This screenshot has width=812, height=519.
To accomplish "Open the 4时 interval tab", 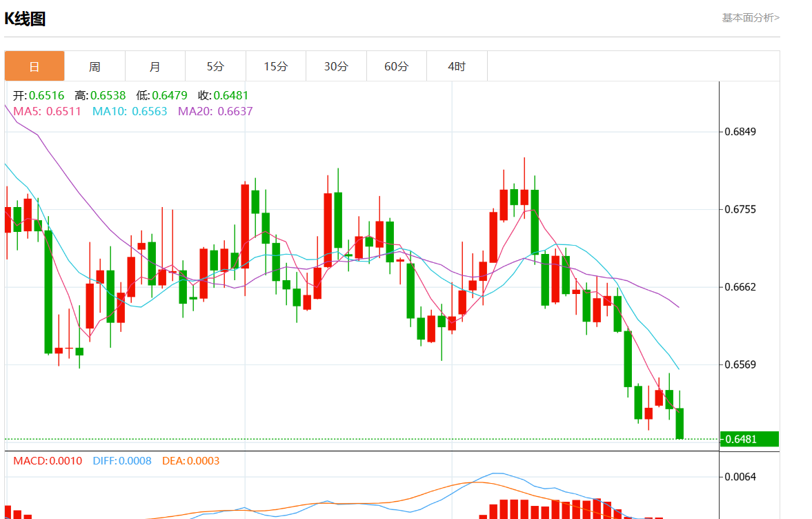I will point(457,66).
